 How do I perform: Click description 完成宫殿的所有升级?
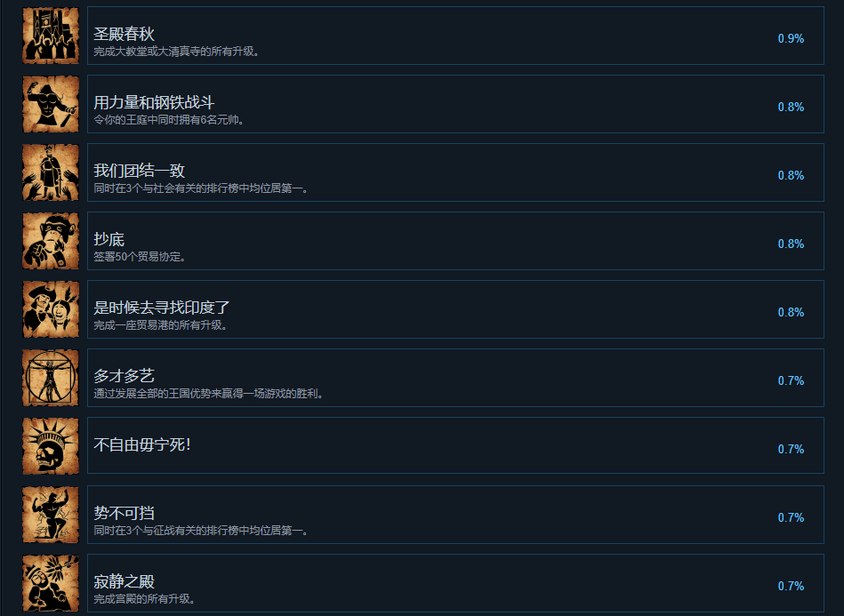(144, 599)
